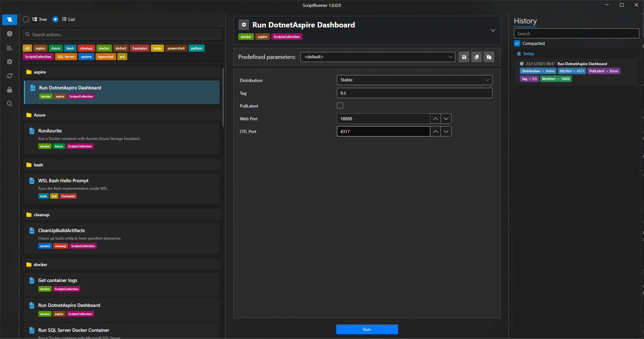Toggle the All tag filter
The height and width of the screenshot is (339, 644).
[27, 48]
